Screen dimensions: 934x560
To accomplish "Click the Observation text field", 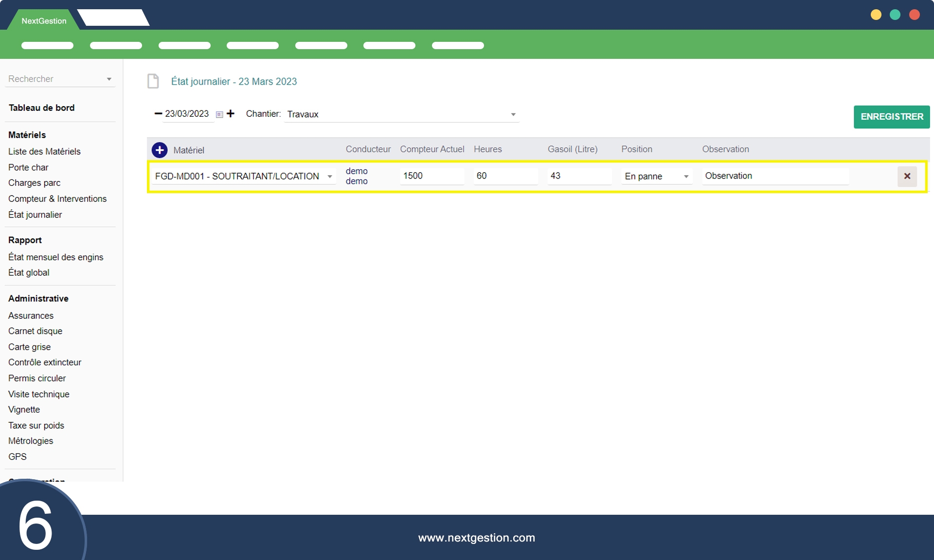I will click(x=775, y=176).
